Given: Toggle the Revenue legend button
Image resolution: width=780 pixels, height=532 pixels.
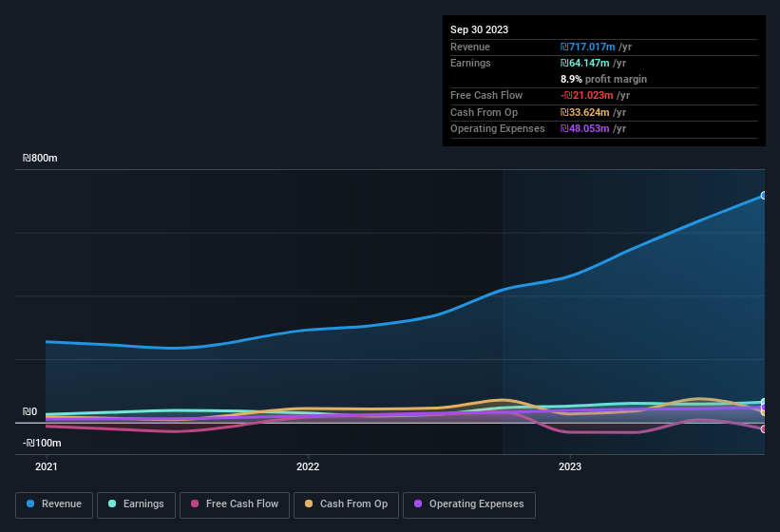Looking at the screenshot, I should click(x=54, y=505).
